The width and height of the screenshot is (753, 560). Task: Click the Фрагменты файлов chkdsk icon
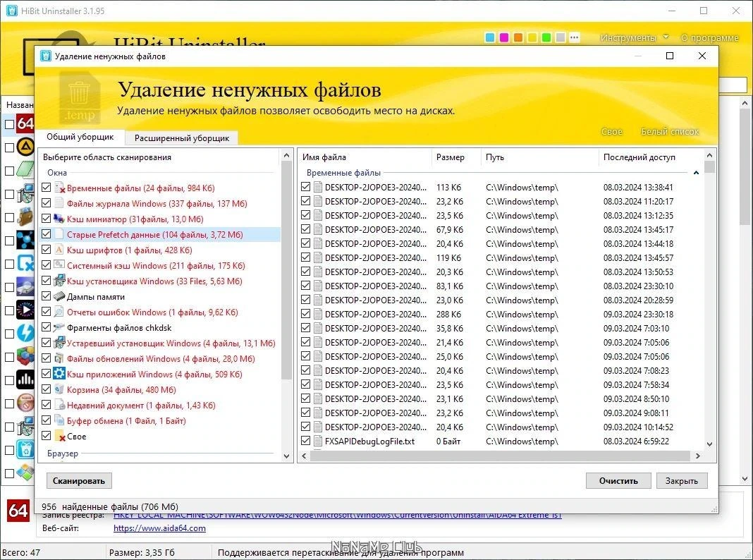click(59, 327)
